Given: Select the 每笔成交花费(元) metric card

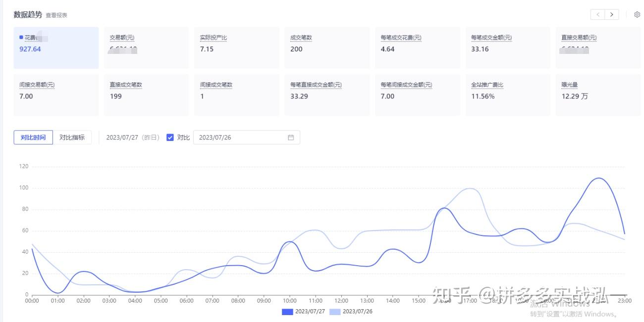Looking at the screenshot, I should pos(417,47).
